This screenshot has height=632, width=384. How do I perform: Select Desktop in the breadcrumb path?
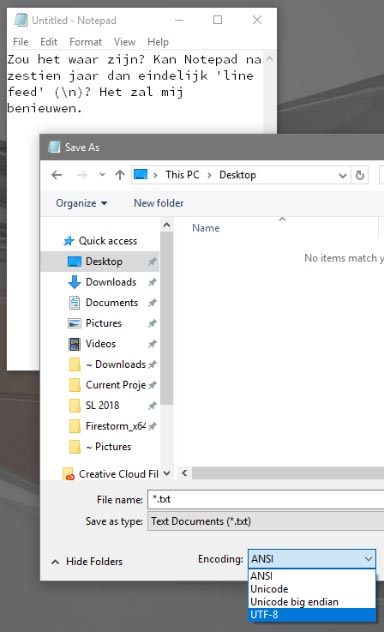[237, 175]
